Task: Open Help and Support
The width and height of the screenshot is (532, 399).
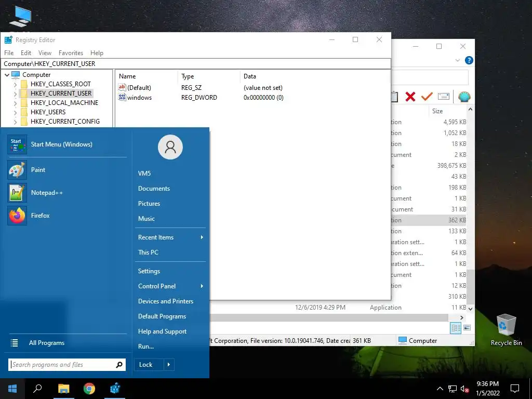Action: pyautogui.click(x=162, y=331)
